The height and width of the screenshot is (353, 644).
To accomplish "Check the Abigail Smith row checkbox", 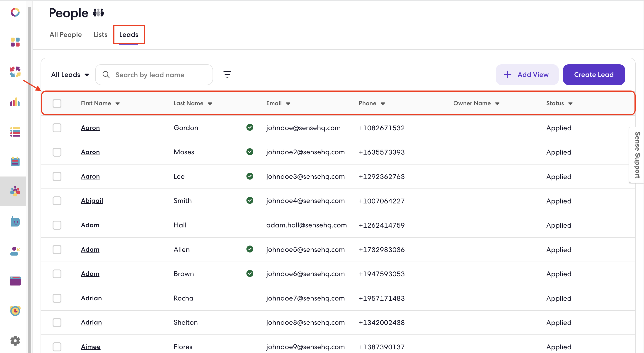I will coord(57,201).
